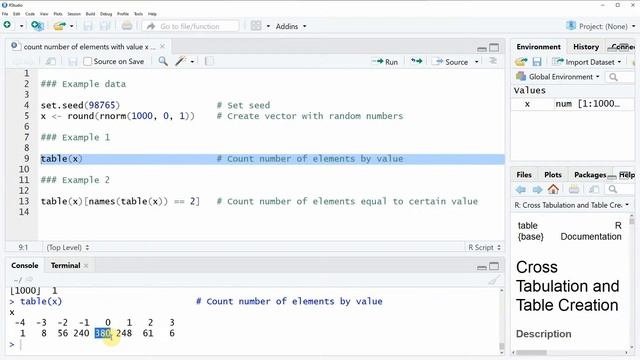
Task: Open the File menu
Action: point(5,14)
